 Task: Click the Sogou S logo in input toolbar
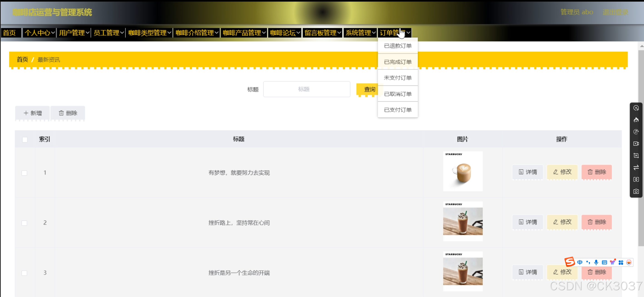pos(570,262)
